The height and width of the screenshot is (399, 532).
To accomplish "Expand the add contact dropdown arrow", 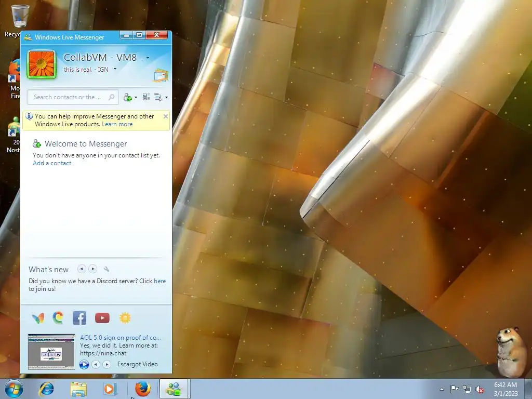I will click(136, 97).
